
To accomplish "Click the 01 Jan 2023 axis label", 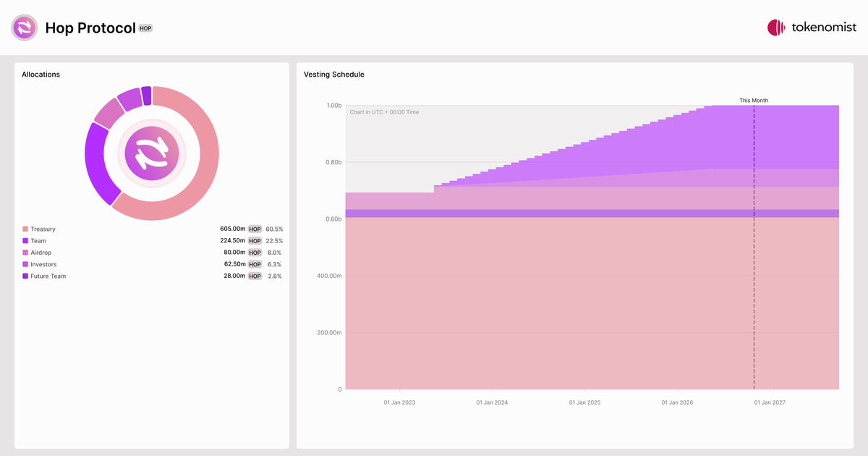I will tap(399, 402).
